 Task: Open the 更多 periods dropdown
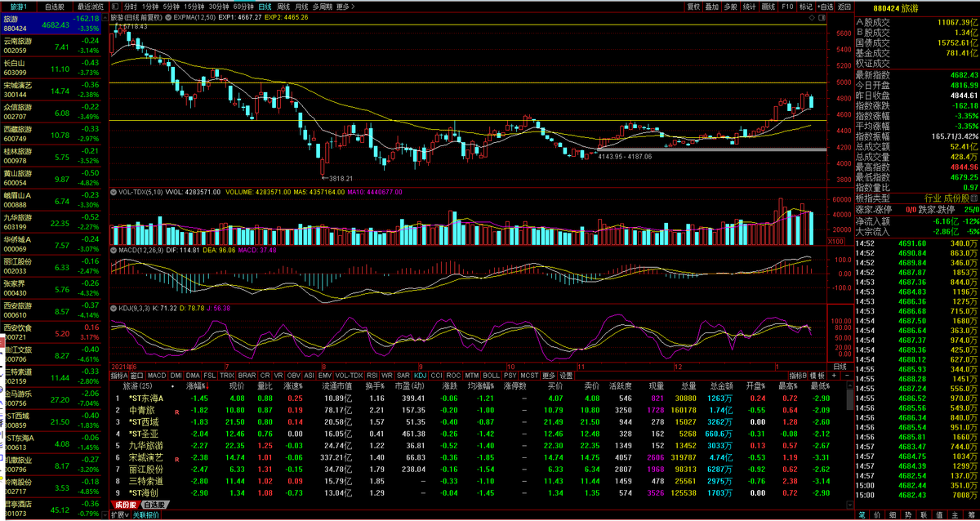pyautogui.click(x=345, y=7)
